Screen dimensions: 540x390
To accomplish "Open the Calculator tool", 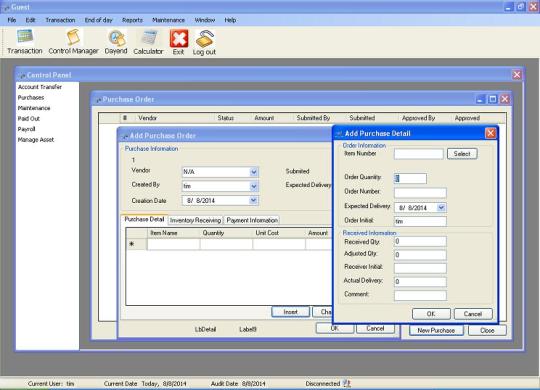I will tap(148, 42).
